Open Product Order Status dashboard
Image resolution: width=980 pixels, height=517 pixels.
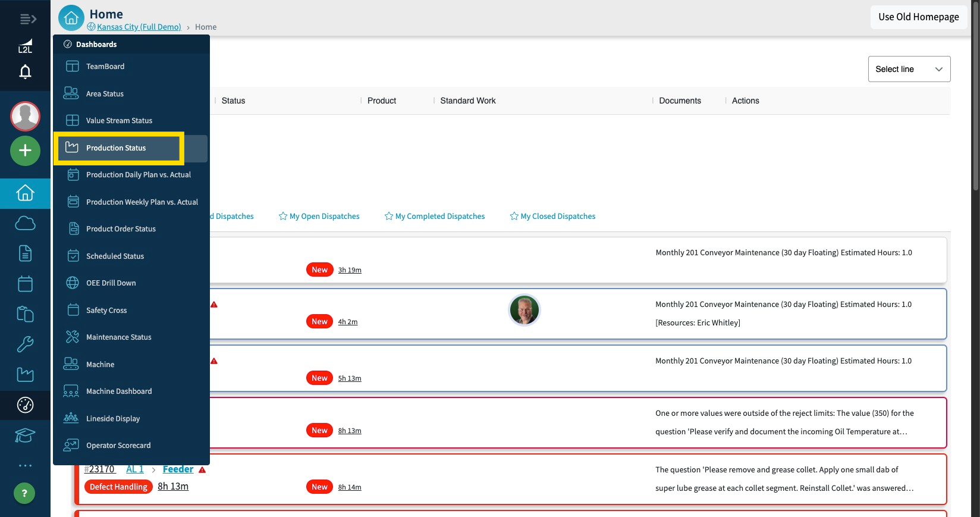pos(131,228)
